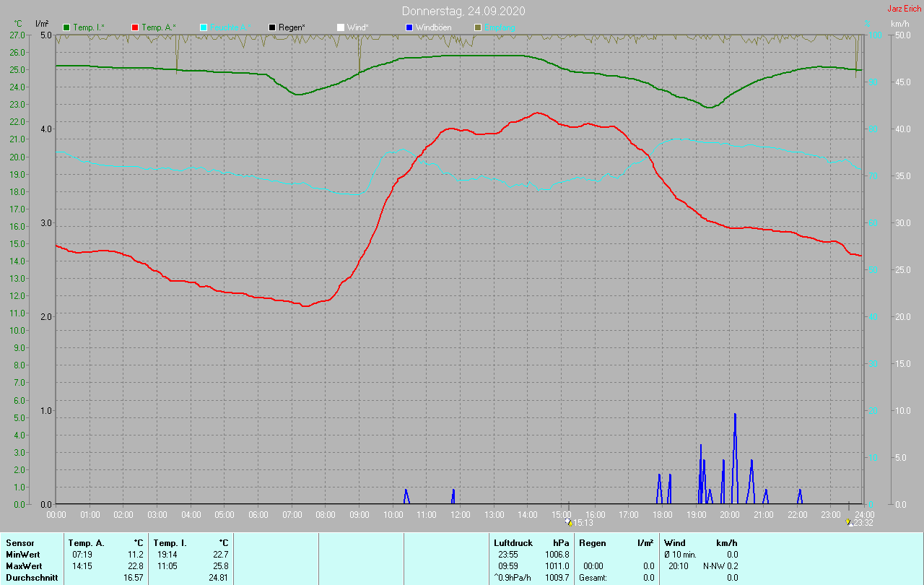Viewport: 924px width, 585px height.
Task: Click the '1011.0' pressure value
Action: click(x=557, y=566)
